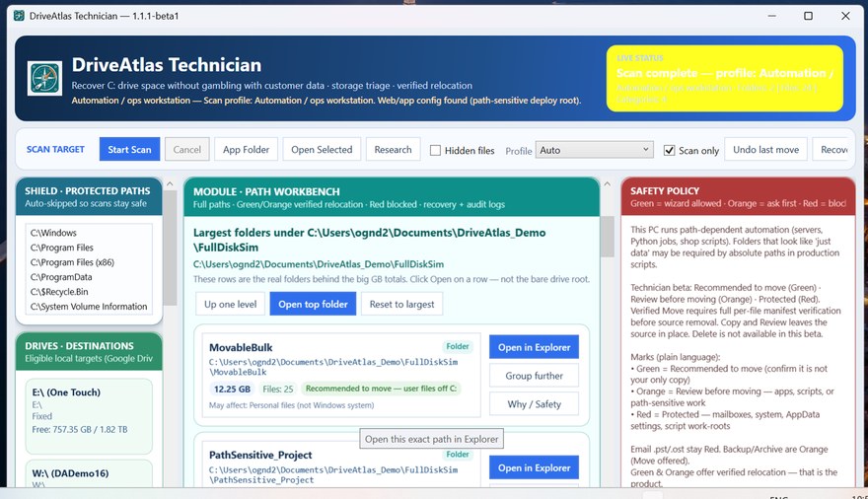Uncheck the Scan only checkbox
Screen dimensions: 868x499
tap(670, 151)
